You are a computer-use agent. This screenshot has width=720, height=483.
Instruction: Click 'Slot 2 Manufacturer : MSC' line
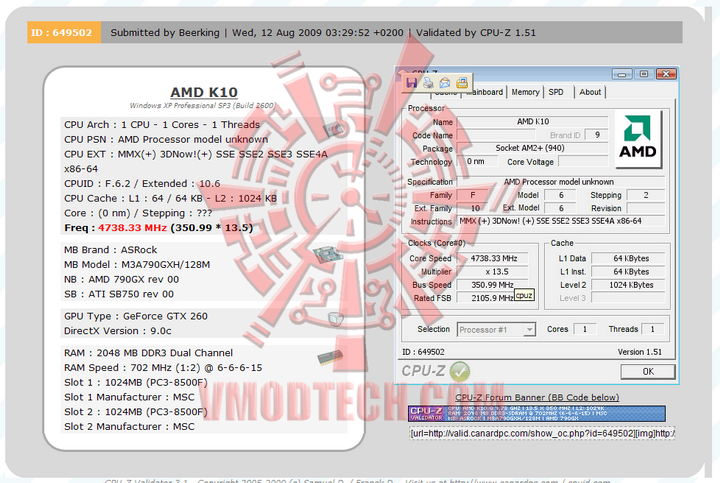click(x=129, y=427)
